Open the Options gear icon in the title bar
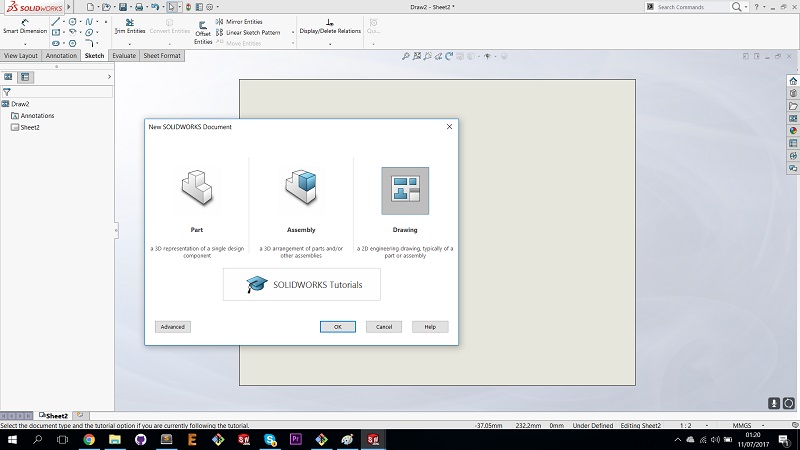Viewport: 800px width, 450px height. pos(210,7)
